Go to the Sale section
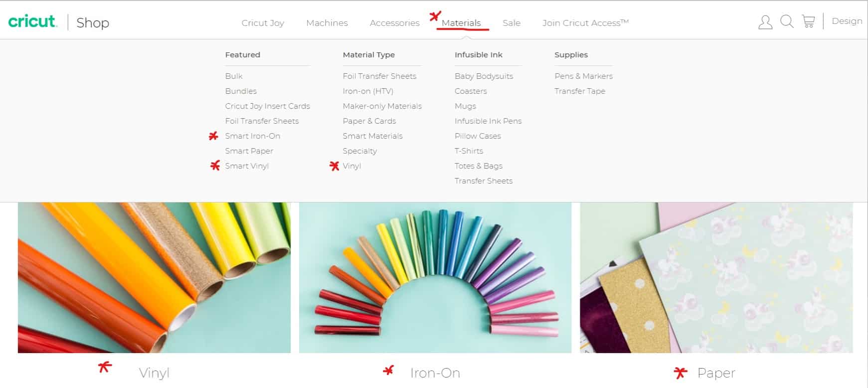The image size is (868, 388). click(512, 23)
